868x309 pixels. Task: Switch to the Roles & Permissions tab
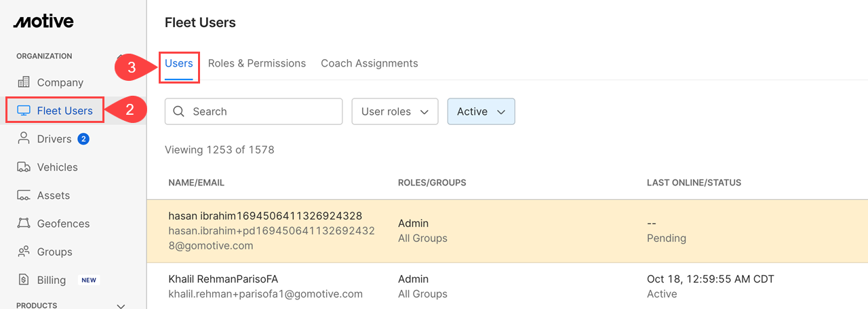(257, 63)
